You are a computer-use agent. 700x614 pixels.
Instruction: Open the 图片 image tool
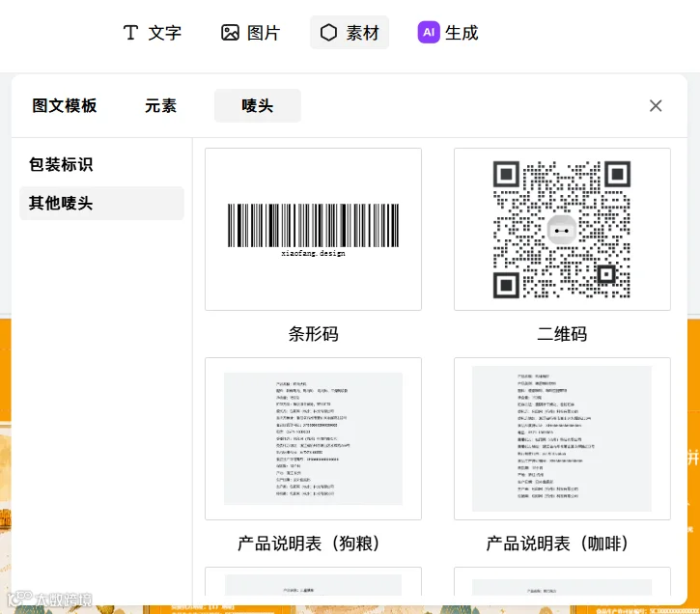[x=250, y=33]
